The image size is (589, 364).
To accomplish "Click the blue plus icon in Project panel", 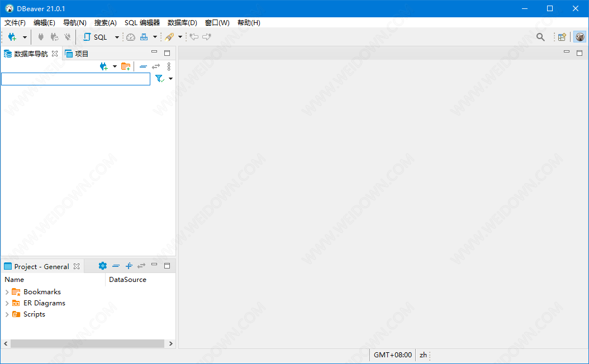I will pos(129,266).
